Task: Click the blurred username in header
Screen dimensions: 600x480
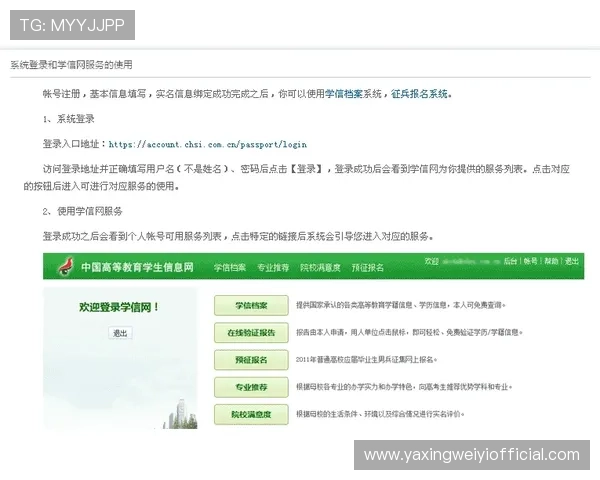Action: tap(471, 261)
